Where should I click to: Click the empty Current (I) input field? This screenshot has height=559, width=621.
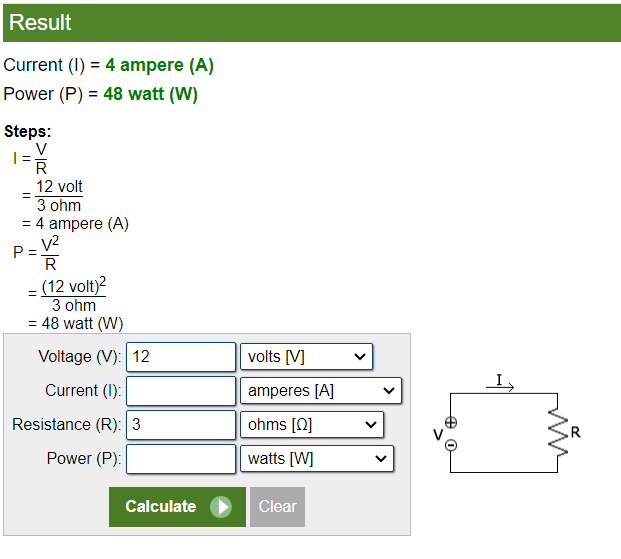[x=181, y=391]
